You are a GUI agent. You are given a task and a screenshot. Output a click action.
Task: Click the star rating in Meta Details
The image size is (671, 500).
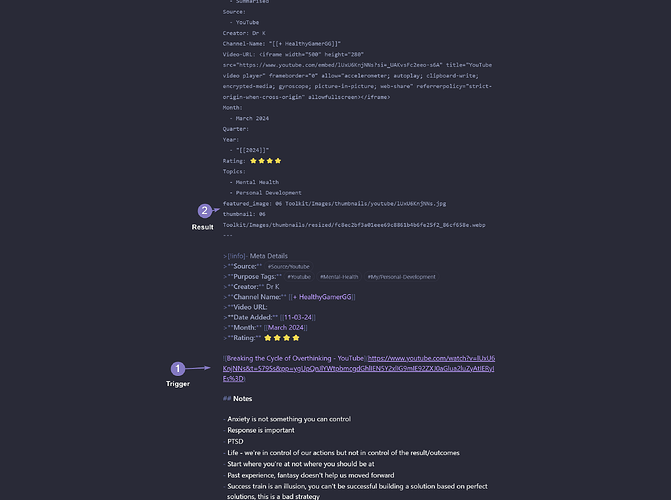[x=281, y=338]
